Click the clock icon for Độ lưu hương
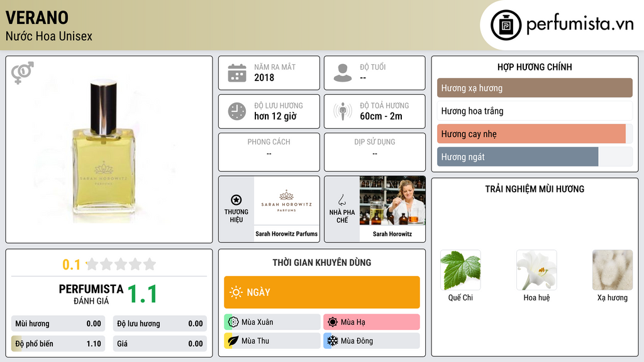 tap(237, 111)
